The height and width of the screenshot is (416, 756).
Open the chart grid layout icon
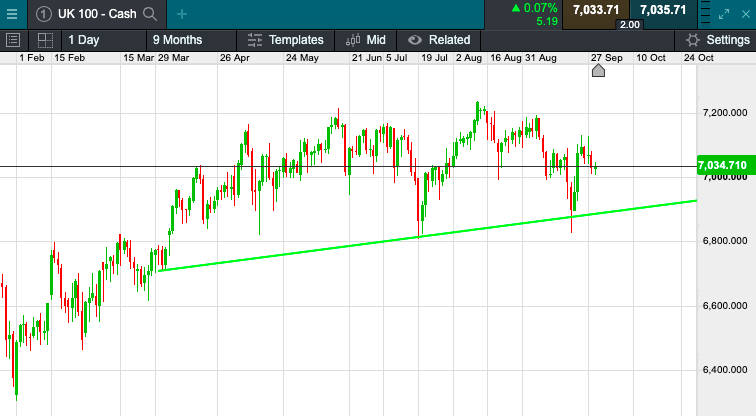tap(44, 40)
